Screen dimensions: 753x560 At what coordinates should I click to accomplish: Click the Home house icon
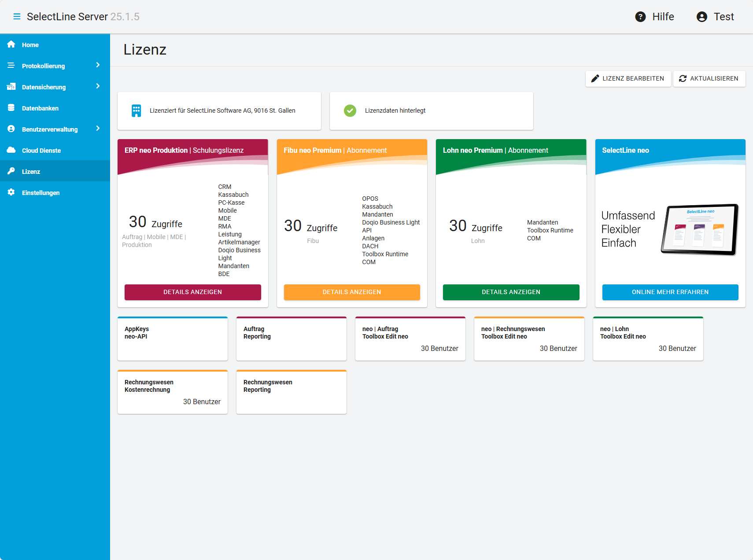click(11, 44)
